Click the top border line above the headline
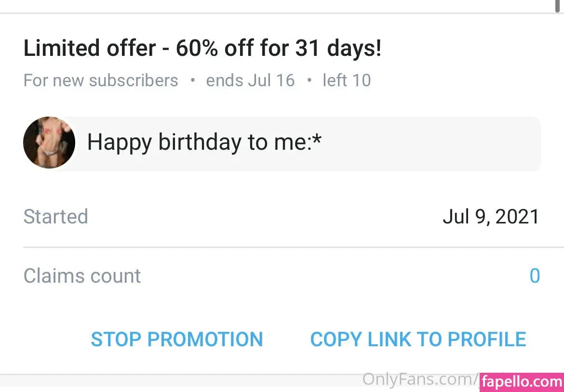 click(x=282, y=13)
